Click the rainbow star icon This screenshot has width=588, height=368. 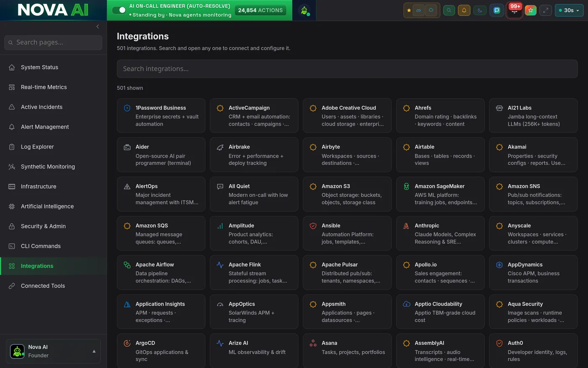coord(530,11)
